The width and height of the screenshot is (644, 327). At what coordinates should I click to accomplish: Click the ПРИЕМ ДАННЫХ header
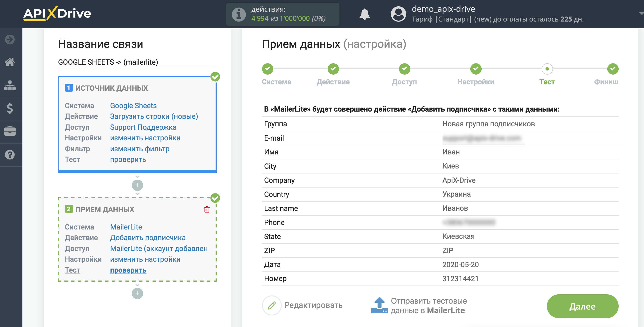(105, 209)
